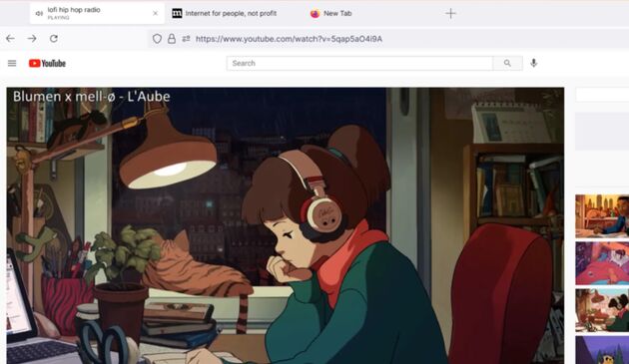The width and height of the screenshot is (629, 364).
Task: Close the lofi hip hop radio tab
Action: pyautogui.click(x=155, y=13)
